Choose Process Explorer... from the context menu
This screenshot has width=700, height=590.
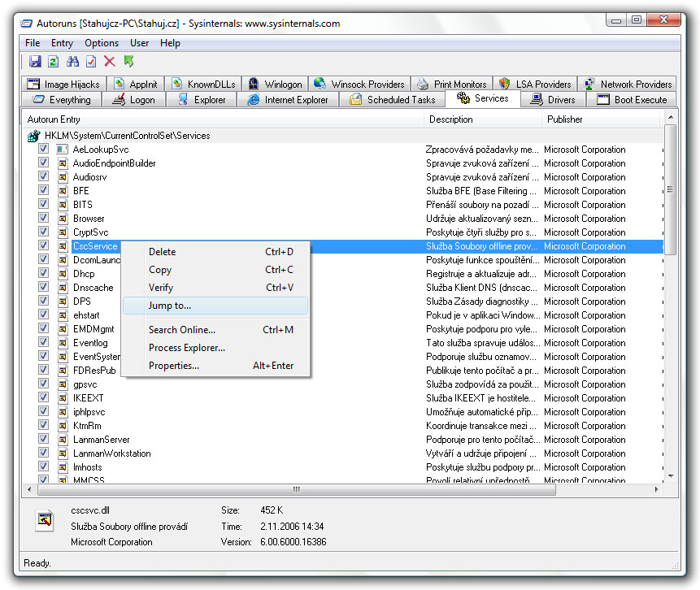pyautogui.click(x=215, y=348)
